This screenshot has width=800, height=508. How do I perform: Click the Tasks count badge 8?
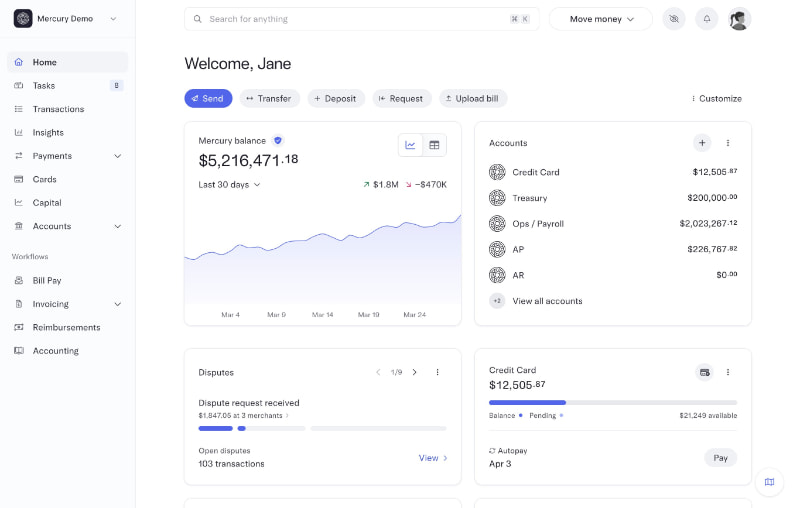click(116, 86)
